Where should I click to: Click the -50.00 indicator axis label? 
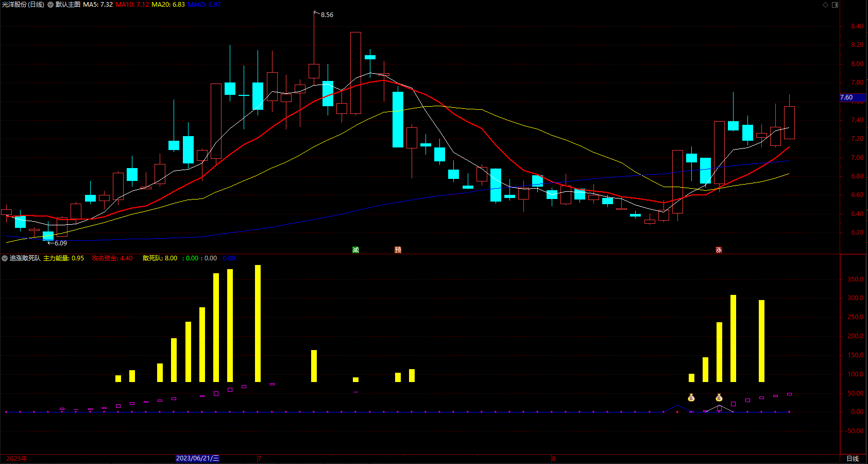(855, 431)
